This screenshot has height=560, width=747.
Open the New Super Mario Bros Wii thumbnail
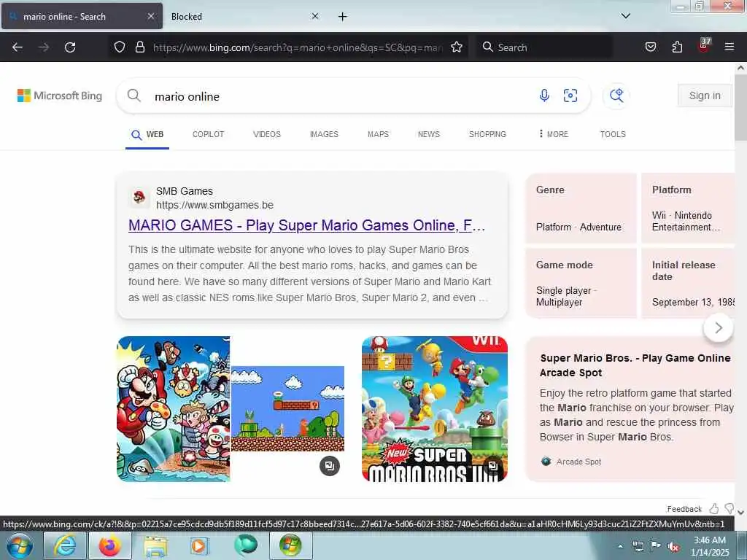coord(435,409)
